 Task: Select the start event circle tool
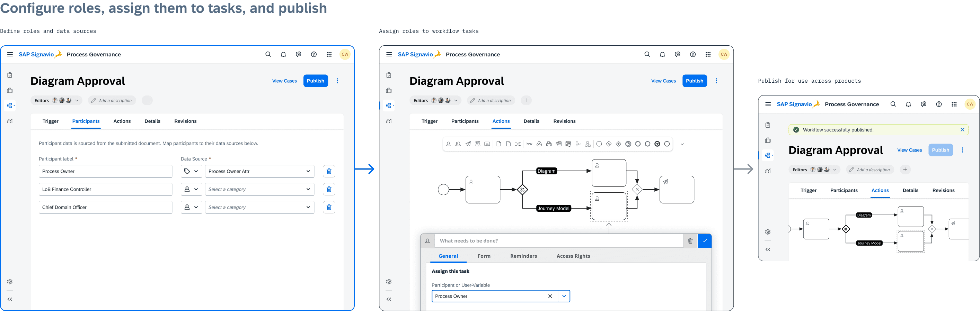click(x=599, y=144)
